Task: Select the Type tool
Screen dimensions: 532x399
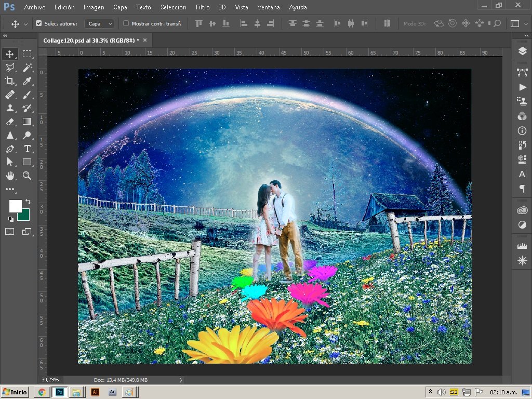Action: click(27, 149)
